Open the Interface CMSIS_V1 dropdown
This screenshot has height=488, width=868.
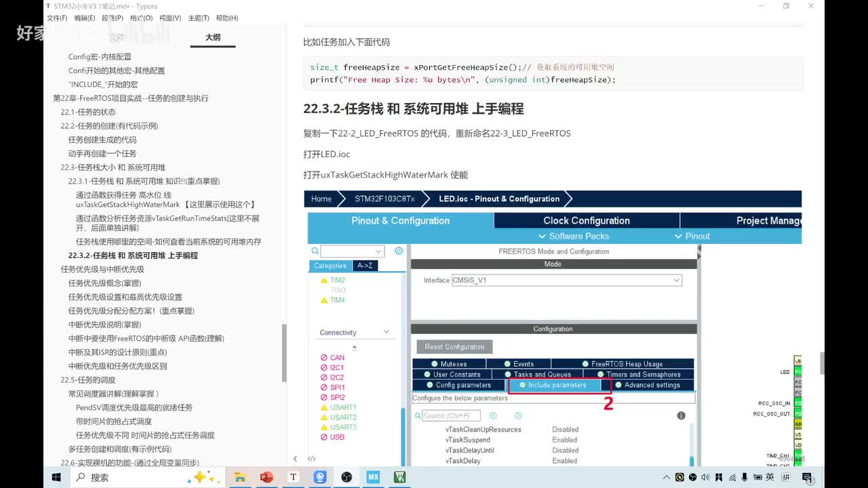567,280
